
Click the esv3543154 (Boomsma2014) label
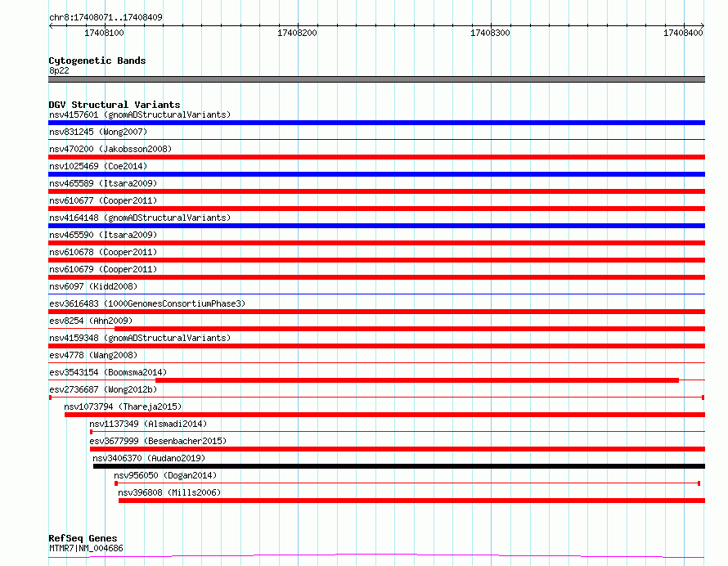tap(108, 372)
